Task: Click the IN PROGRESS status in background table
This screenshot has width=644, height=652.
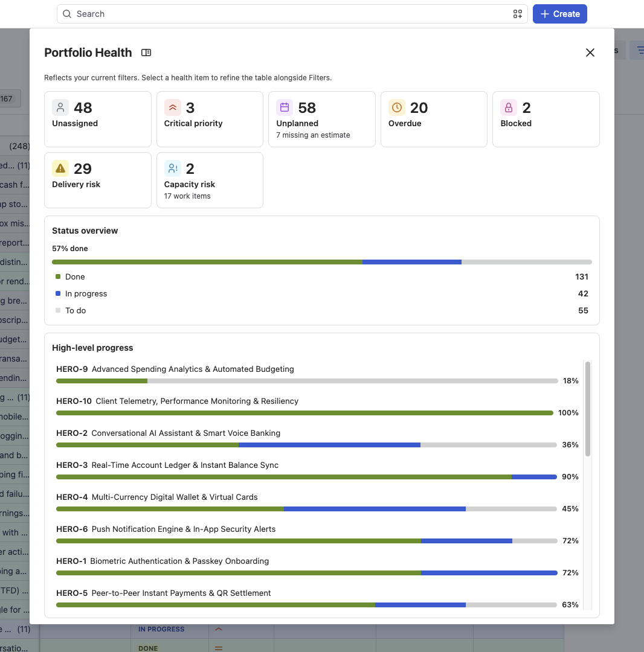Action: coord(161,629)
